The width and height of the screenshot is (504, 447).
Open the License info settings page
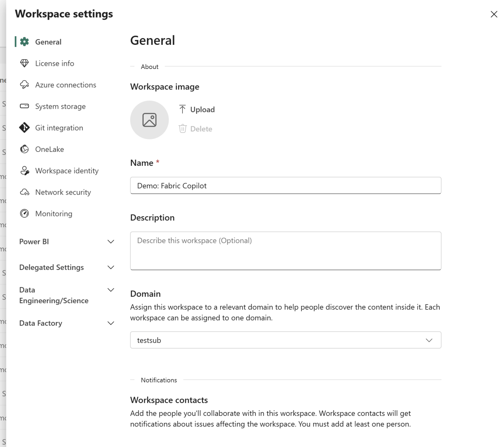(x=55, y=63)
